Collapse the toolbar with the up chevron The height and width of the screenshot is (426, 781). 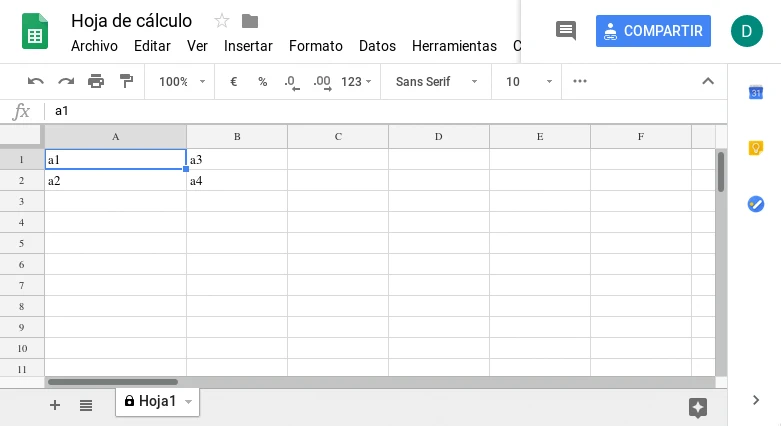tap(708, 82)
